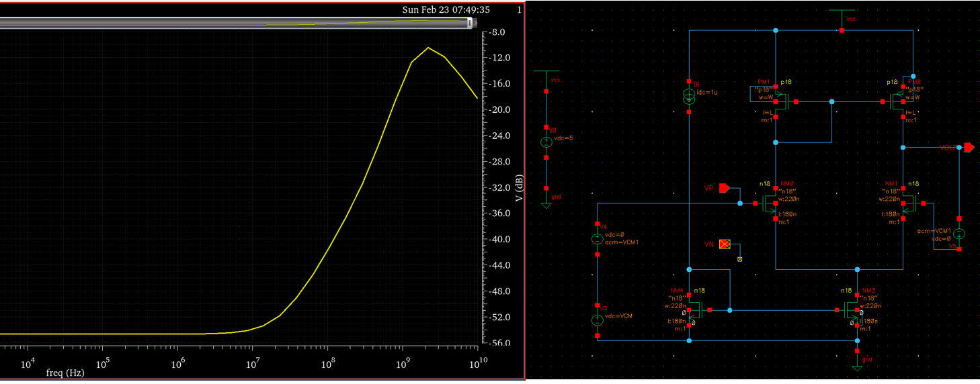Click the w:220n label of NM0
The height and width of the screenshot is (384, 980).
pyautogui.click(x=787, y=199)
